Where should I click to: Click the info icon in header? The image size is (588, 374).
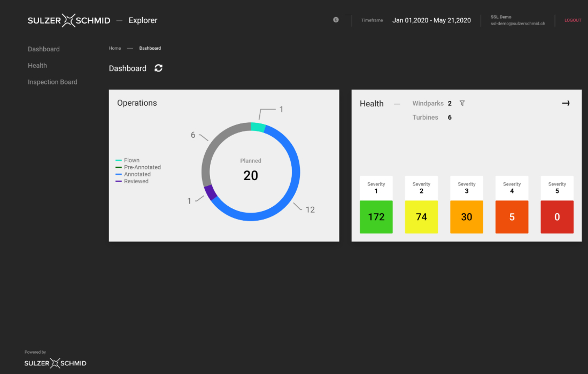click(336, 20)
